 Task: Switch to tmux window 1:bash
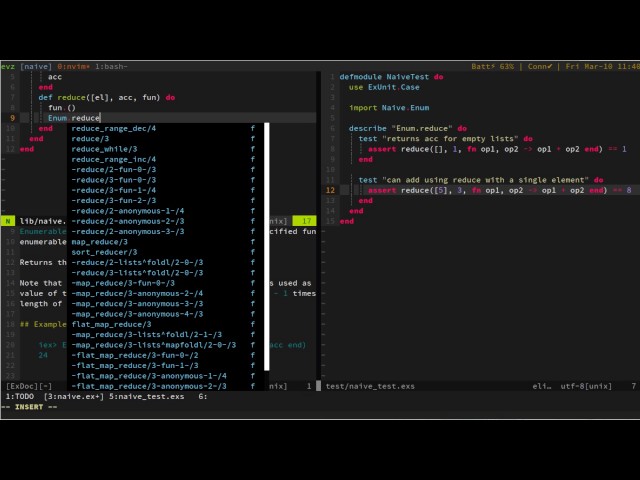[x=111, y=67]
